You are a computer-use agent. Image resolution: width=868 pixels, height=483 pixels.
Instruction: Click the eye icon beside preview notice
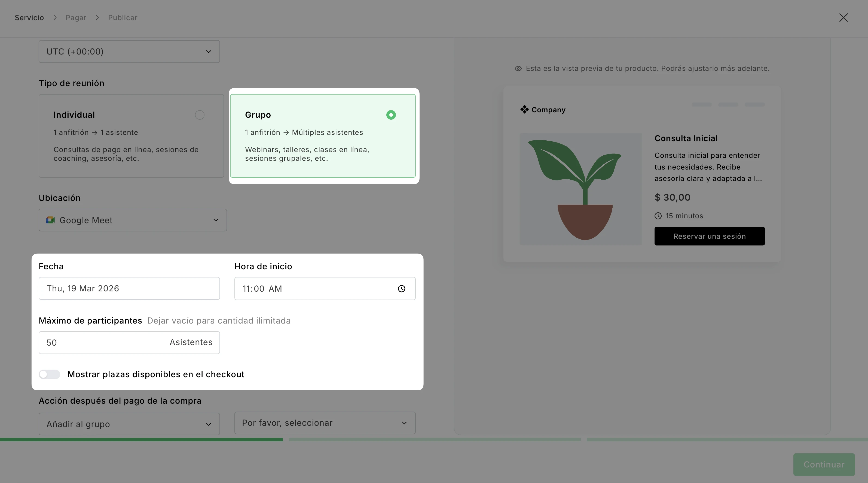[x=518, y=68]
